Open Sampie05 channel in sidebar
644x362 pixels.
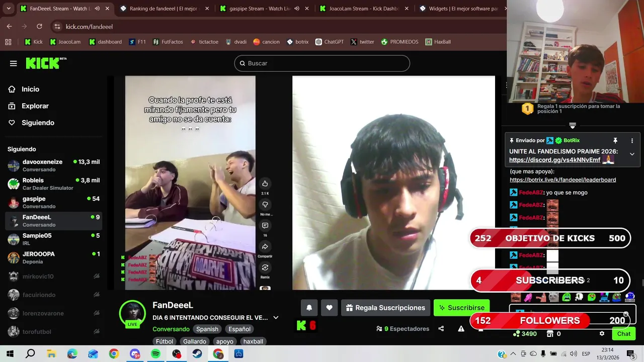54,239
